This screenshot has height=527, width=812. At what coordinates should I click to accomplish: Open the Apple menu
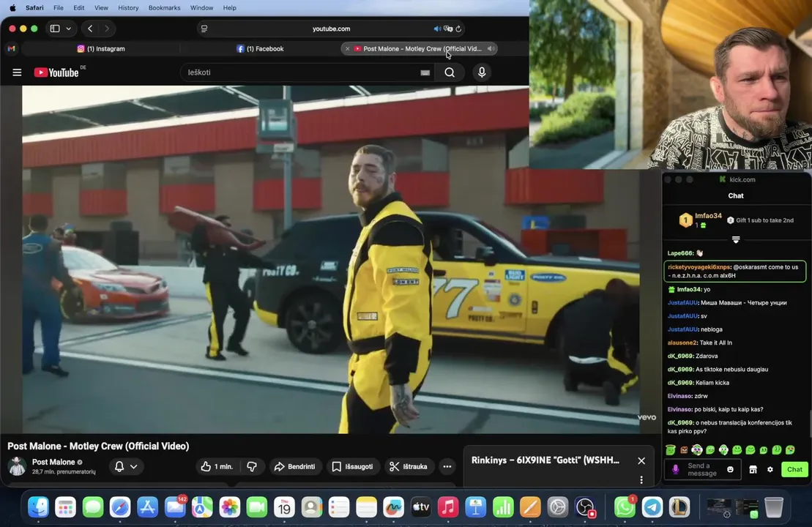(12, 8)
